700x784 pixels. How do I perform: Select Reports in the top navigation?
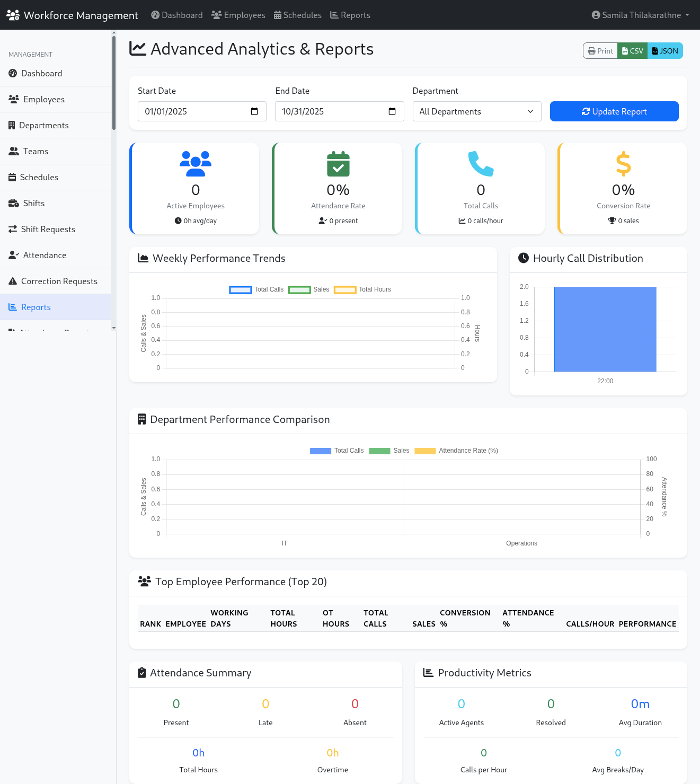pyautogui.click(x=350, y=15)
